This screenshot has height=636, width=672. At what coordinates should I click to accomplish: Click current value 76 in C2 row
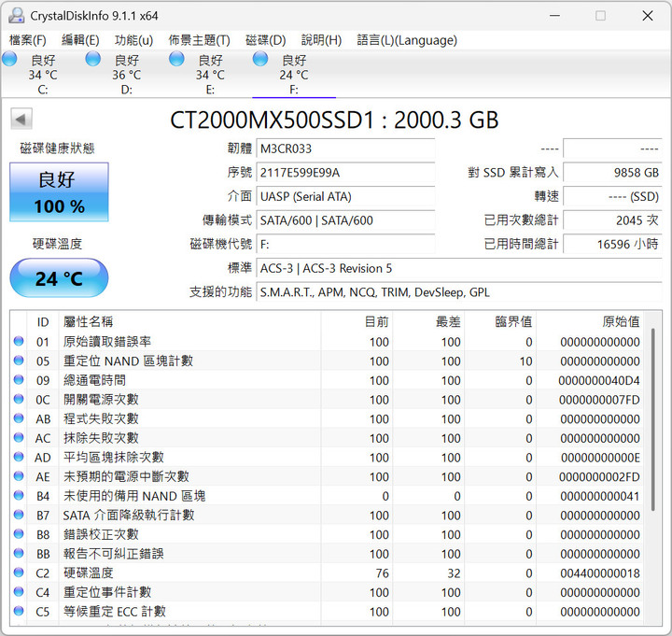[x=382, y=573]
